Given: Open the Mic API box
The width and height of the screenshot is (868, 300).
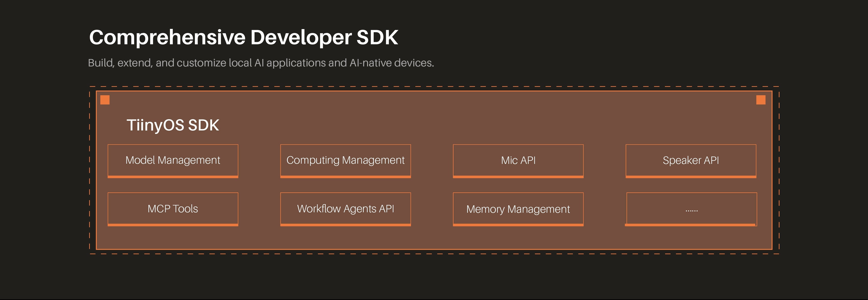Looking at the screenshot, I should pyautogui.click(x=518, y=161).
